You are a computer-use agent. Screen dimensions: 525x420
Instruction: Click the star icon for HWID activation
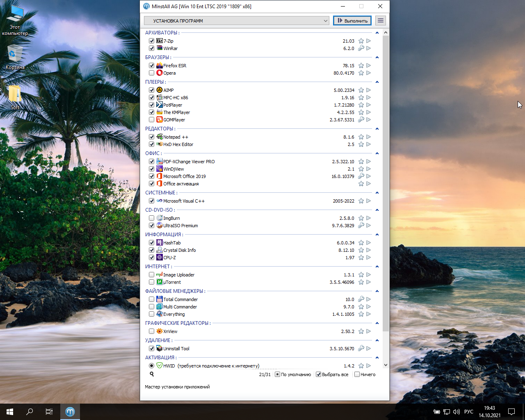point(361,366)
